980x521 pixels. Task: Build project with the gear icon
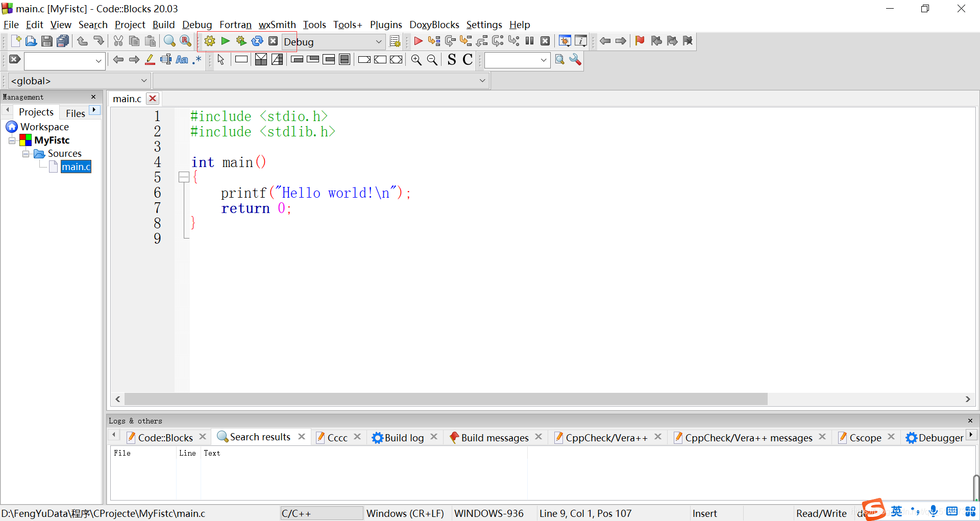click(x=209, y=41)
